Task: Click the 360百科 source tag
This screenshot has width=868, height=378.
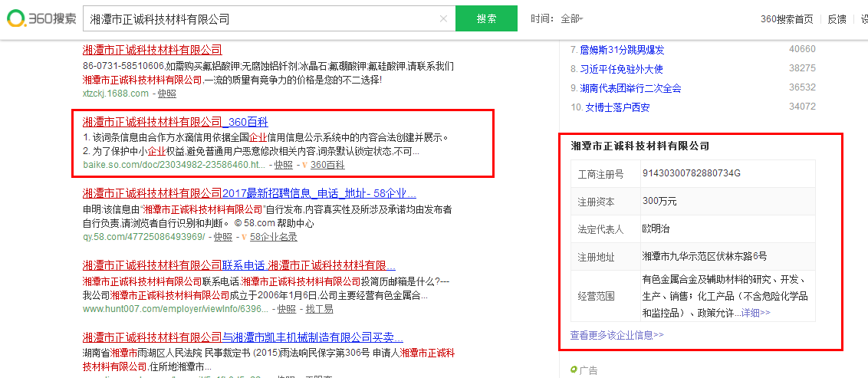Action: (x=327, y=164)
